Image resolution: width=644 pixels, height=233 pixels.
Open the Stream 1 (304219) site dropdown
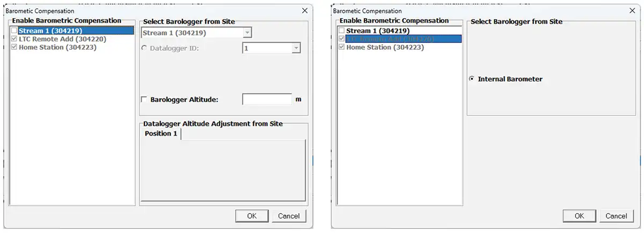pos(247,33)
